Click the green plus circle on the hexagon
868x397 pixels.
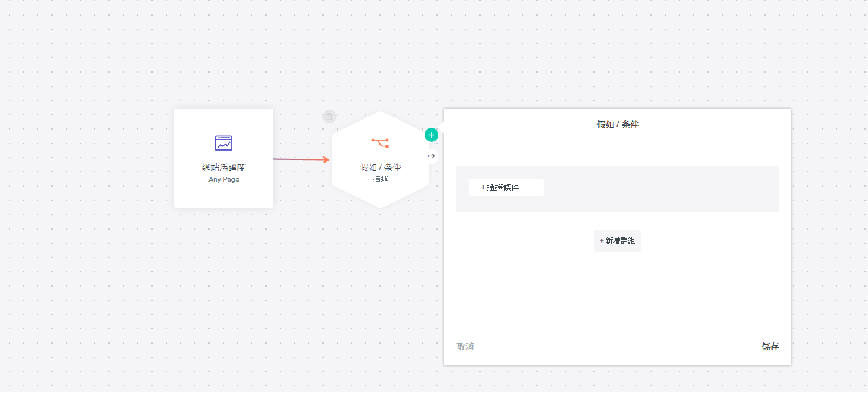[432, 135]
